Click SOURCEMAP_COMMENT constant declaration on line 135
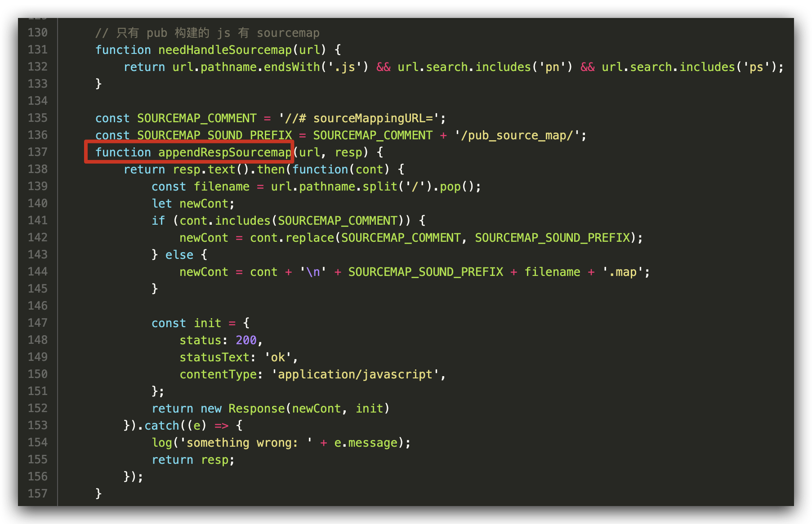 point(197,118)
